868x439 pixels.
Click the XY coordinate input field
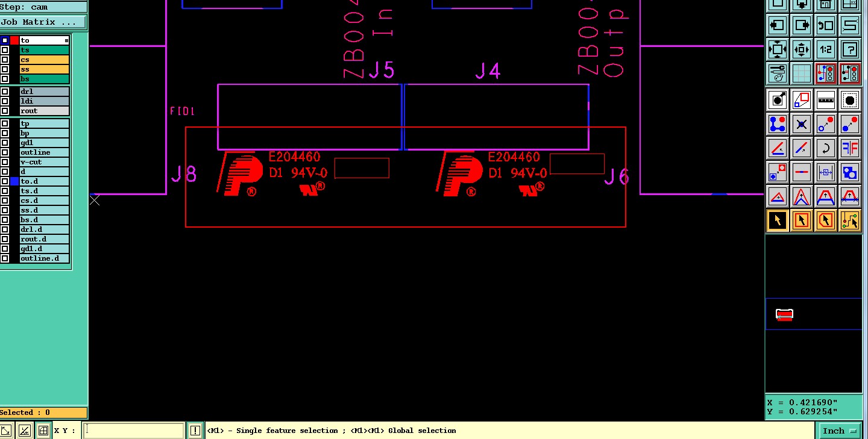click(x=133, y=431)
